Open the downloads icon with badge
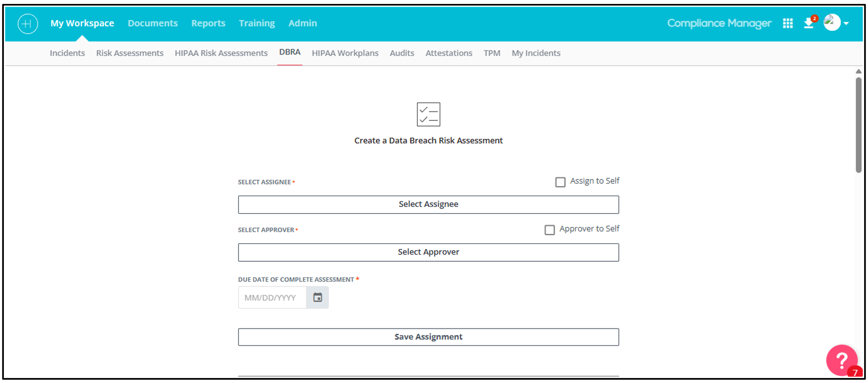Image resolution: width=868 pixels, height=383 pixels. click(808, 23)
